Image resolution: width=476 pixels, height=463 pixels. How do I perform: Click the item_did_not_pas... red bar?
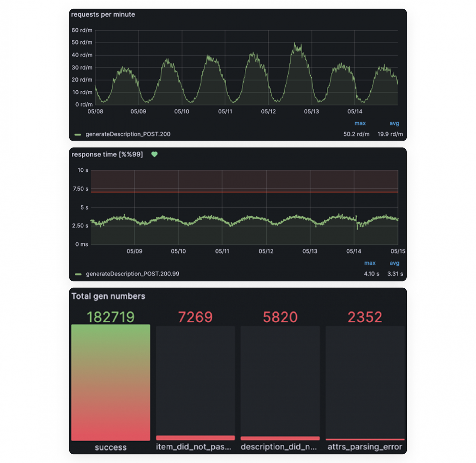point(195,438)
